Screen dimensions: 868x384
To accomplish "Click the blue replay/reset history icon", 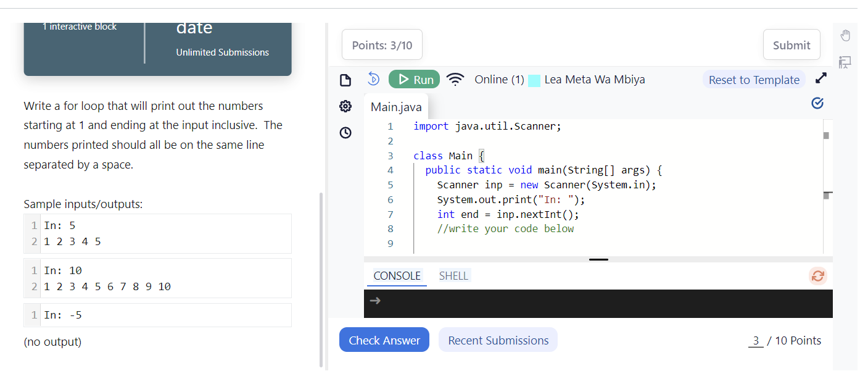I will coord(373,78).
